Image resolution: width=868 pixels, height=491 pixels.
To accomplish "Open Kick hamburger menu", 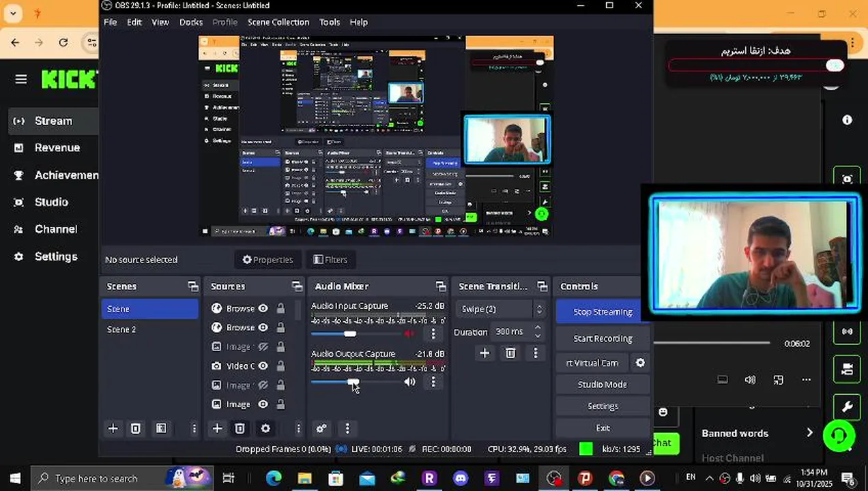I will (x=21, y=79).
